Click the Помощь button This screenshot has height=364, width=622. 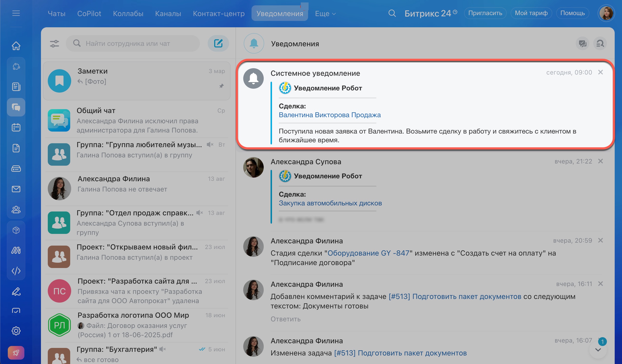coord(572,13)
